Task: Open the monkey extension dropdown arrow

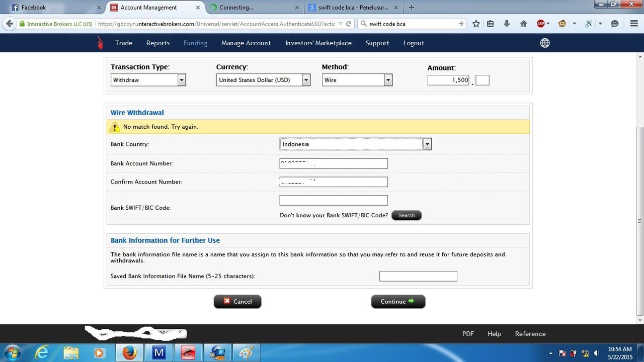Action: [x=574, y=24]
